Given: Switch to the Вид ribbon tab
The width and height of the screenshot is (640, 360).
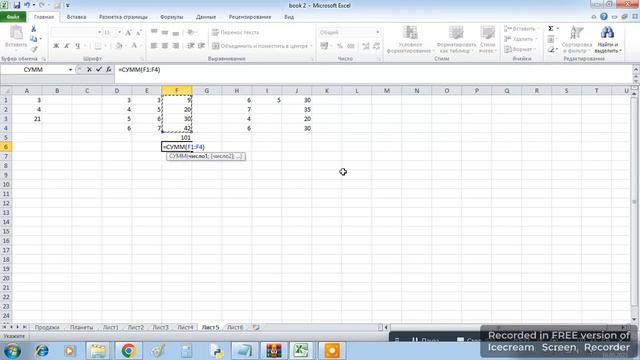Looking at the screenshot, I should point(289,17).
